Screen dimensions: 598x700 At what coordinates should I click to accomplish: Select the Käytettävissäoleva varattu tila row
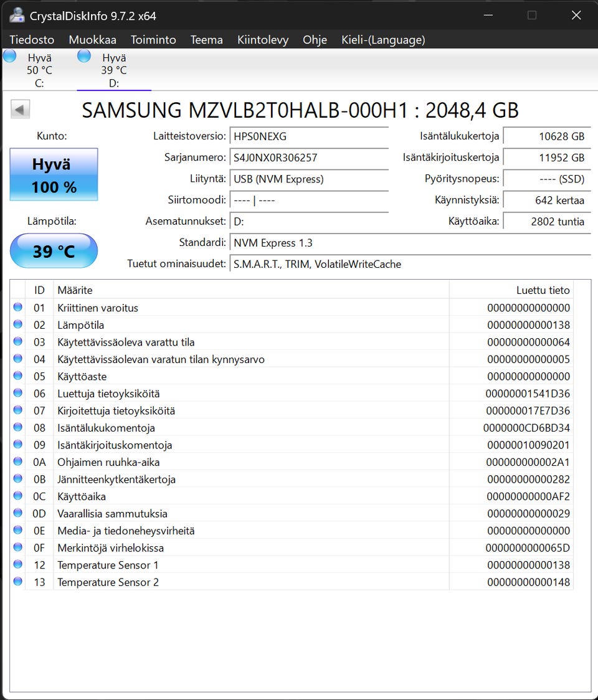coord(292,342)
